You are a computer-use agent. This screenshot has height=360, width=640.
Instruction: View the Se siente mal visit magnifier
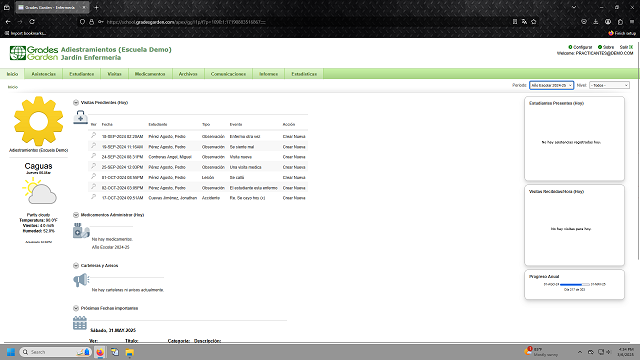[93, 146]
